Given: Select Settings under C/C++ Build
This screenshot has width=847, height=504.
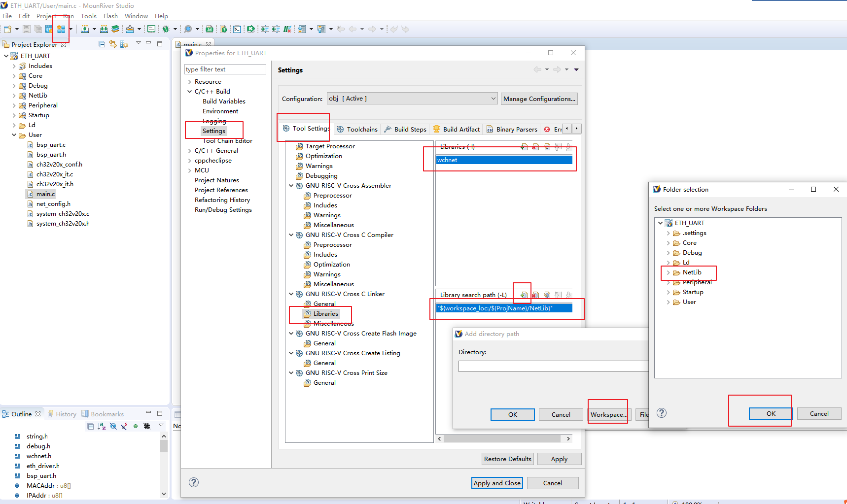Looking at the screenshot, I should click(213, 131).
